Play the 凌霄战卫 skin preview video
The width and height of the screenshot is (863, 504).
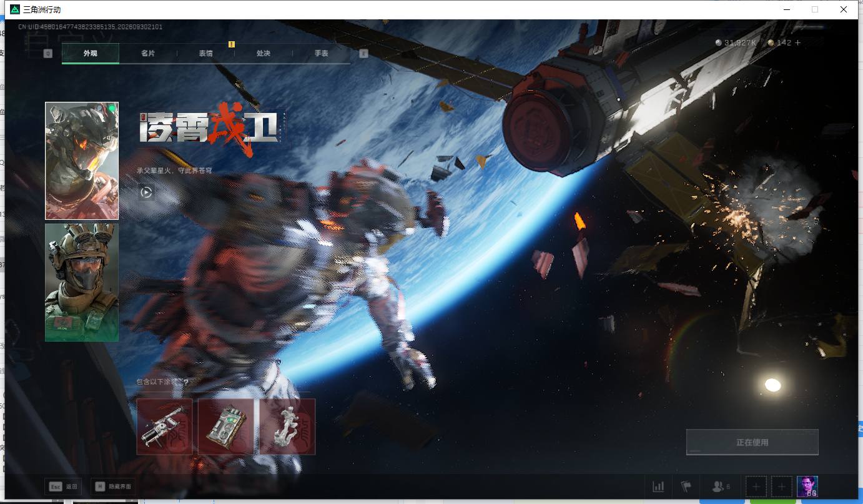(146, 192)
